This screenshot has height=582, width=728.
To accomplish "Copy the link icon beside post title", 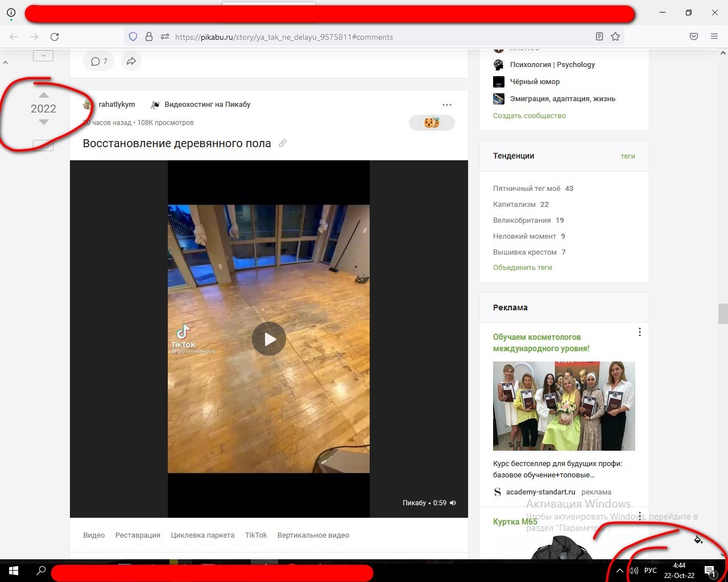I will (x=283, y=143).
